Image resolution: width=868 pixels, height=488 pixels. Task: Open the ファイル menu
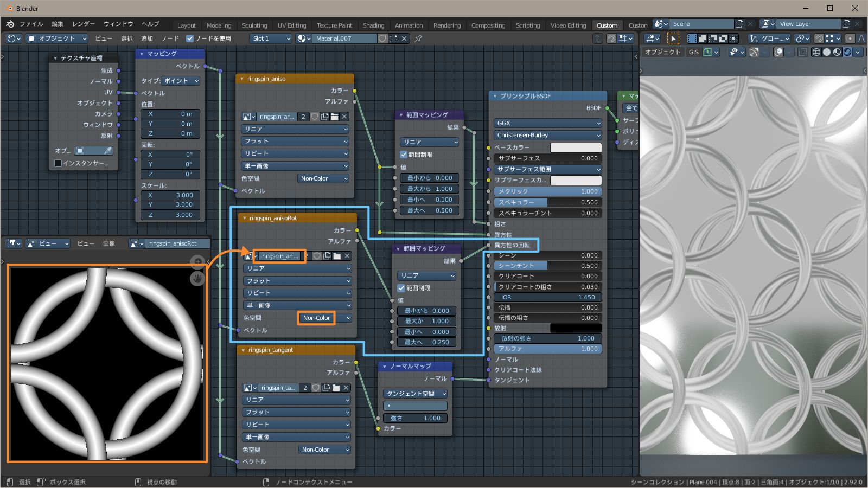tap(31, 24)
